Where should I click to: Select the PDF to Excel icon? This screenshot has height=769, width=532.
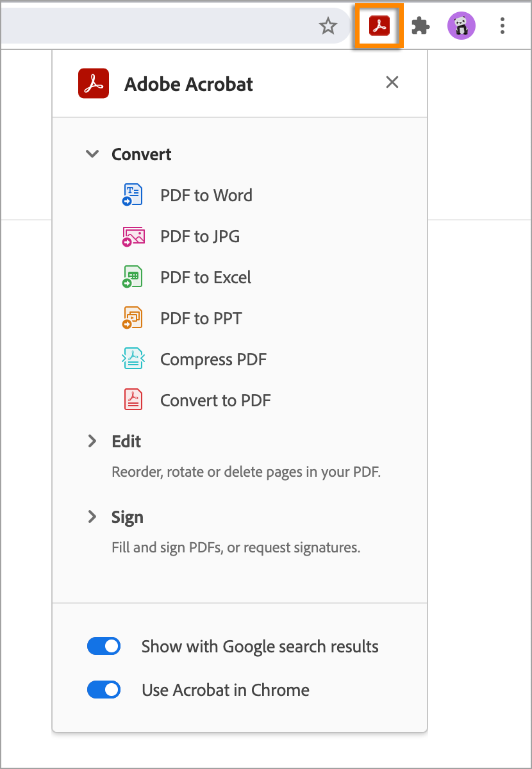132,277
